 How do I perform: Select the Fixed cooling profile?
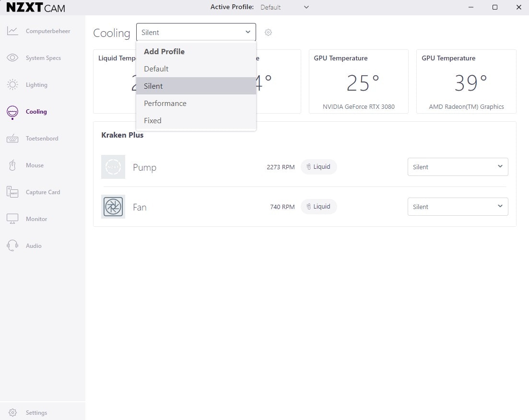click(196, 120)
